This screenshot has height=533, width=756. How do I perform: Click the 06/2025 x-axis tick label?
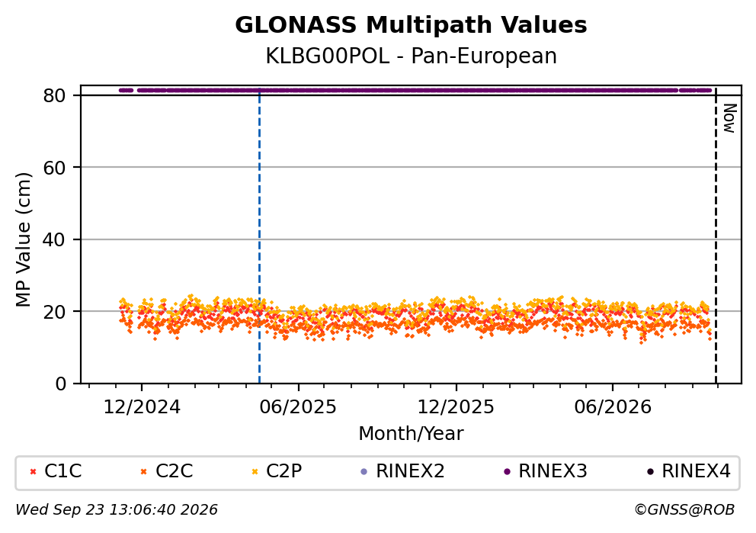click(298, 407)
